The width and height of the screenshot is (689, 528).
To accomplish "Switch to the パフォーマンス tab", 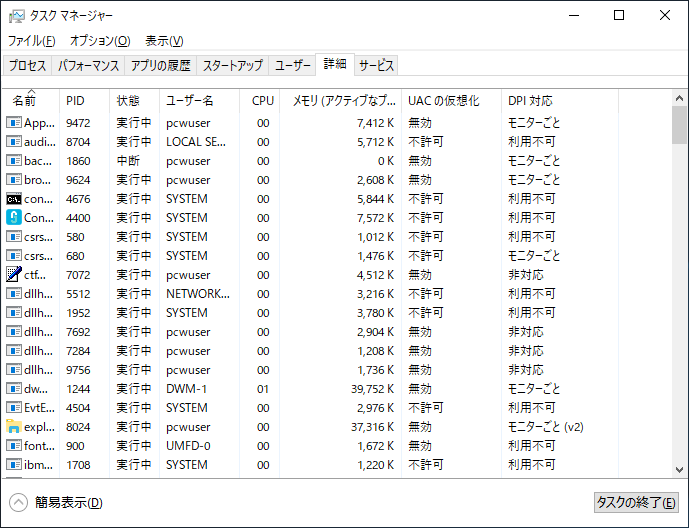I will (88, 66).
